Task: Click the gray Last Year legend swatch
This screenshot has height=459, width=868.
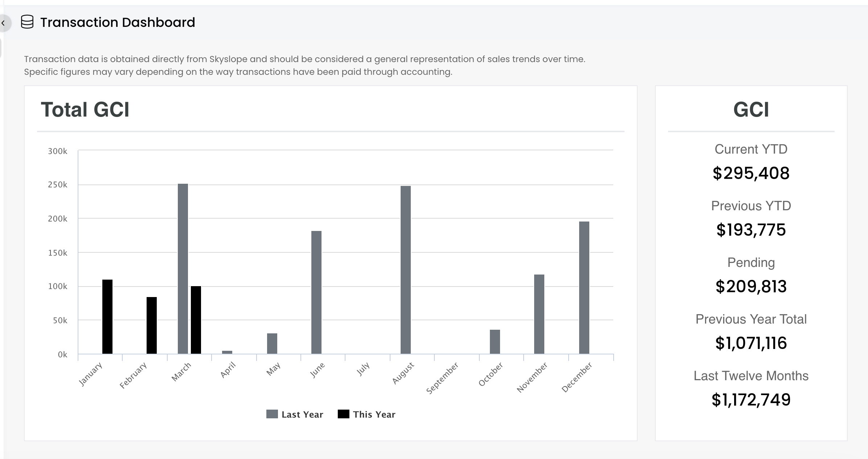Action: click(272, 414)
